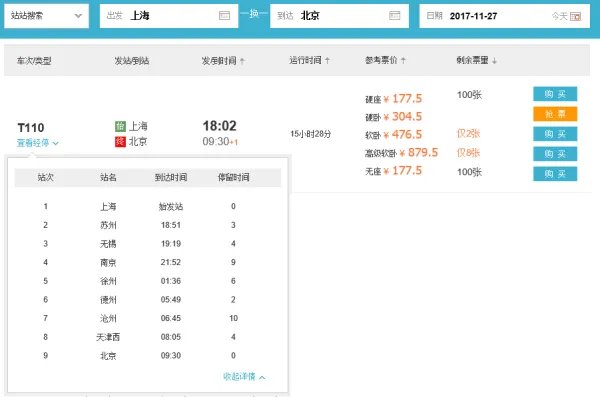Click the 停留时间 header in stops table
Viewport: 600px width, 397px height.
233,177
